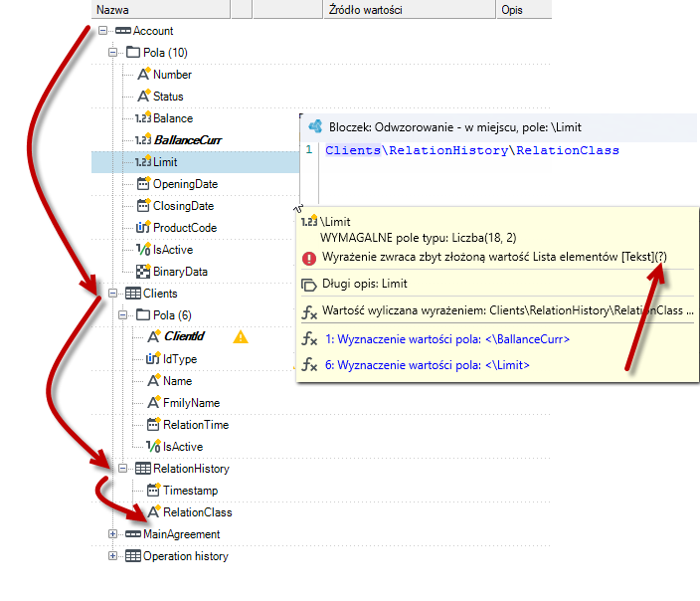The width and height of the screenshot is (700, 601).
Task: Click the text type icon beside Status
Action: [x=143, y=96]
